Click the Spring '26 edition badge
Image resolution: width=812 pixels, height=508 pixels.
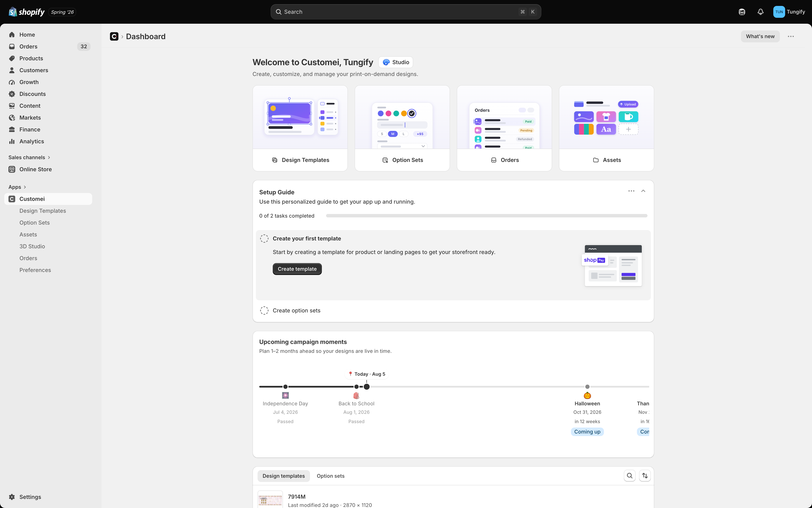62,12
